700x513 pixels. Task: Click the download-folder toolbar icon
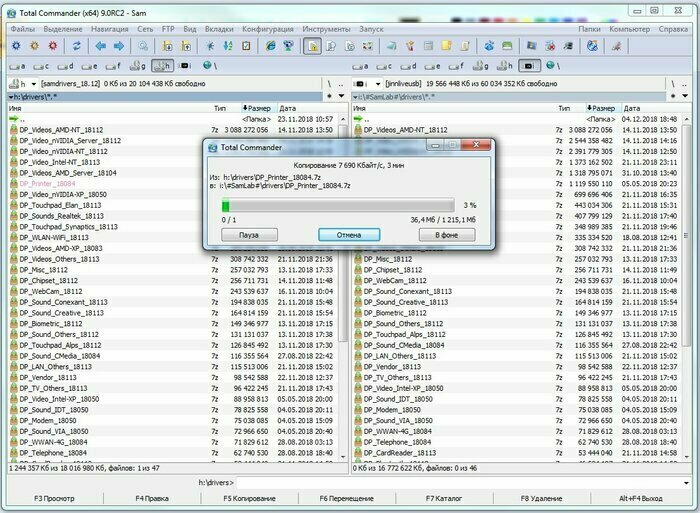[167, 46]
